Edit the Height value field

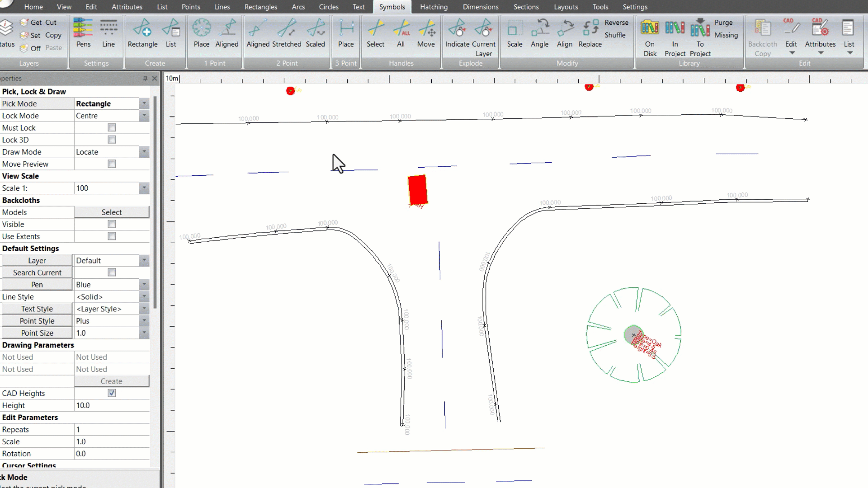click(x=108, y=405)
